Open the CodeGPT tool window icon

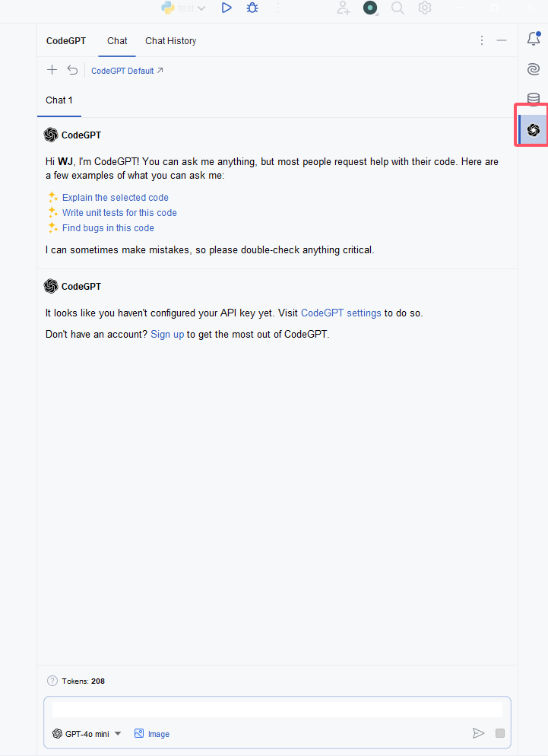tap(533, 130)
